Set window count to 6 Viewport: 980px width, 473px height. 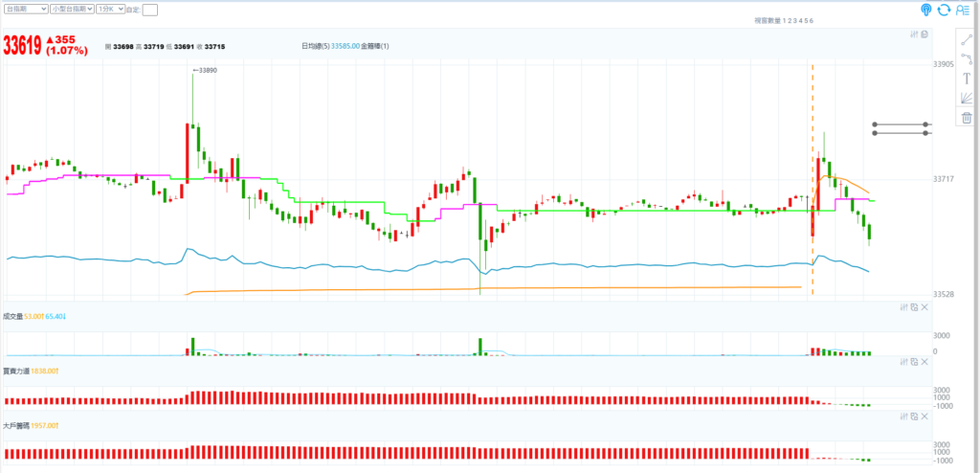pos(812,20)
